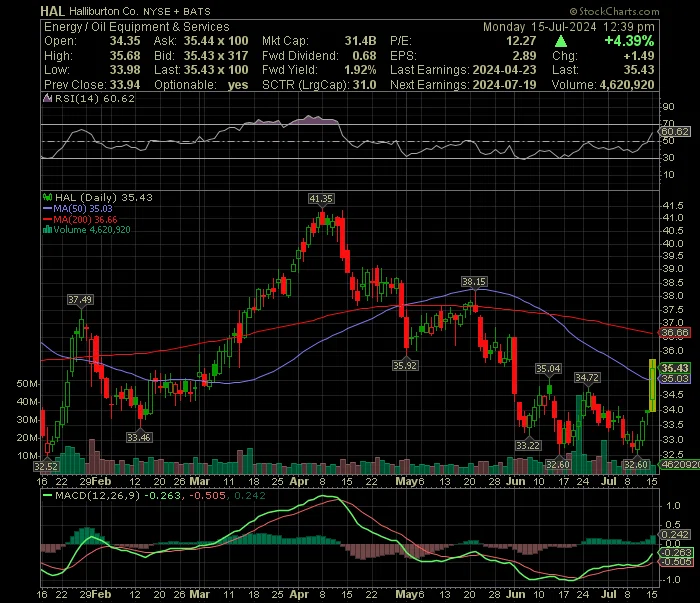Click the +4.39% percent change value

tap(629, 41)
